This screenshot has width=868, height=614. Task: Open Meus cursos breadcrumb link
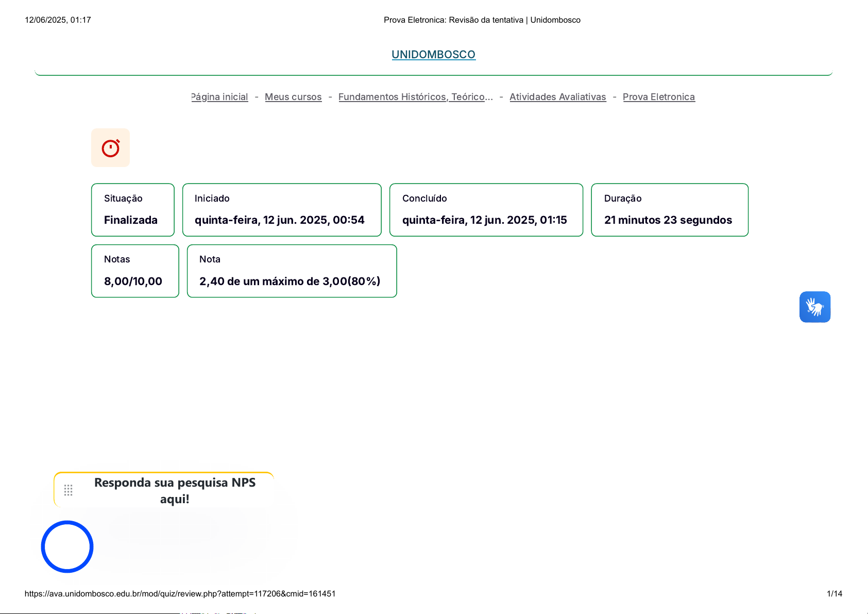pyautogui.click(x=293, y=97)
